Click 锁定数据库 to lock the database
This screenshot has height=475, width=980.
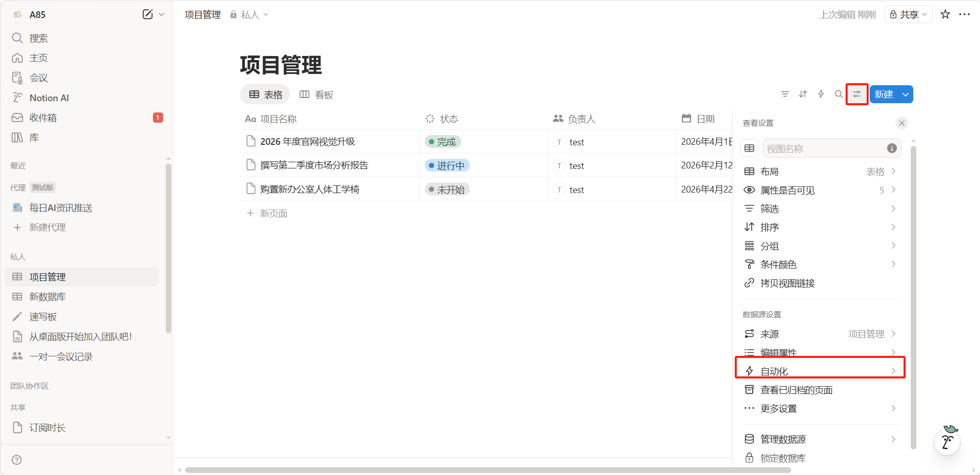coord(783,458)
